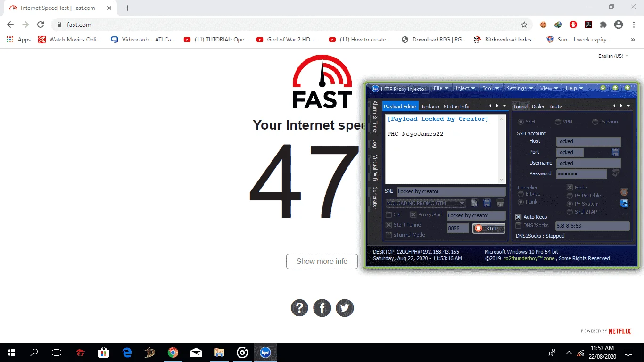Click the Twitter share icon on Fast.com

345,308
